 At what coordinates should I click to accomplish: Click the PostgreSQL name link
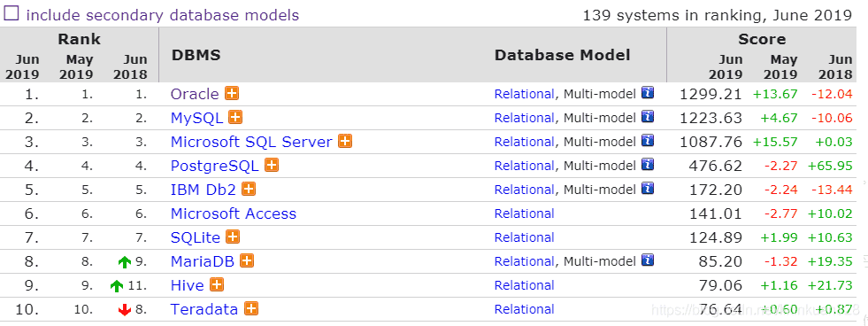pos(215,166)
